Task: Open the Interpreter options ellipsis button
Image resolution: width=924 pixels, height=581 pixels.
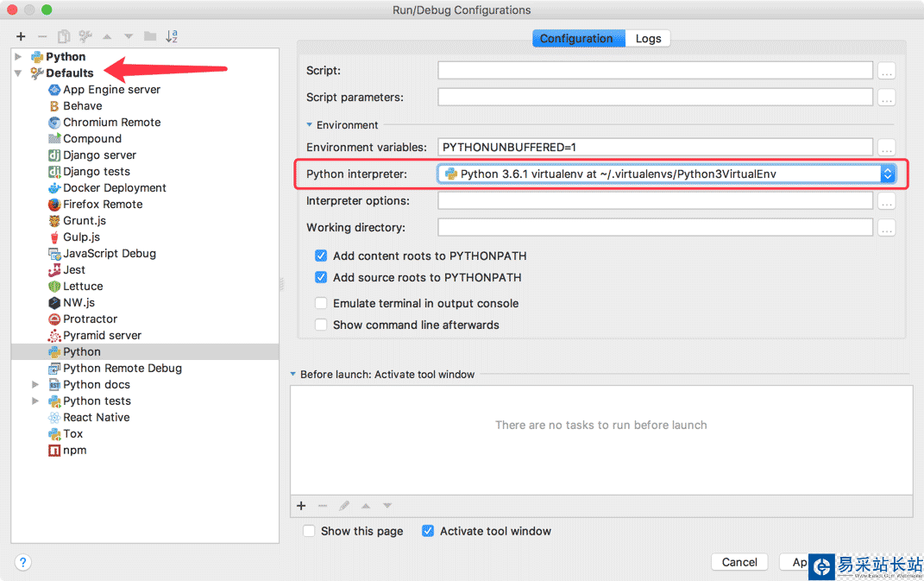Action: (886, 201)
